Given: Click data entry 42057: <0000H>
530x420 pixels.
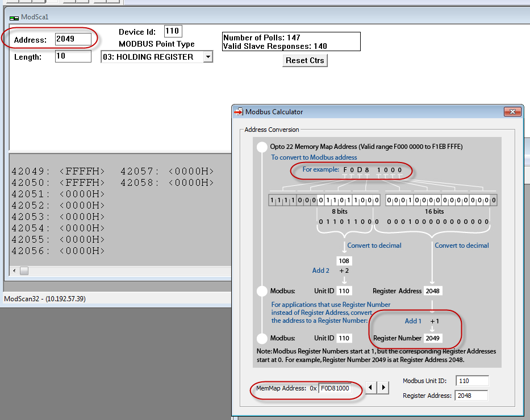Looking at the screenshot, I should point(168,172).
